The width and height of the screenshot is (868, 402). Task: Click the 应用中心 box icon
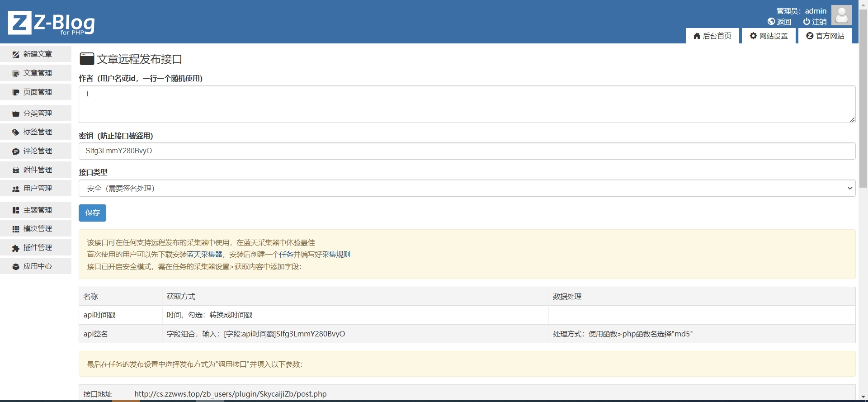[x=16, y=266]
